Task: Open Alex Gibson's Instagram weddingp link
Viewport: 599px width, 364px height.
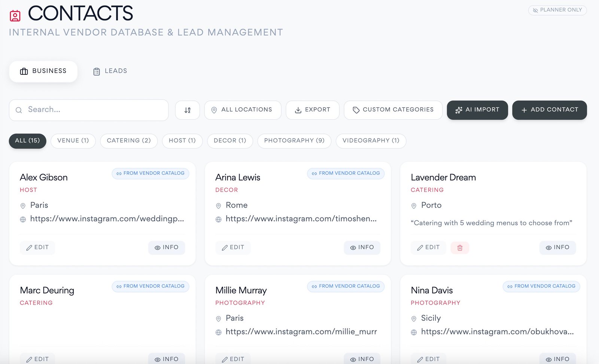Action: coord(107,219)
